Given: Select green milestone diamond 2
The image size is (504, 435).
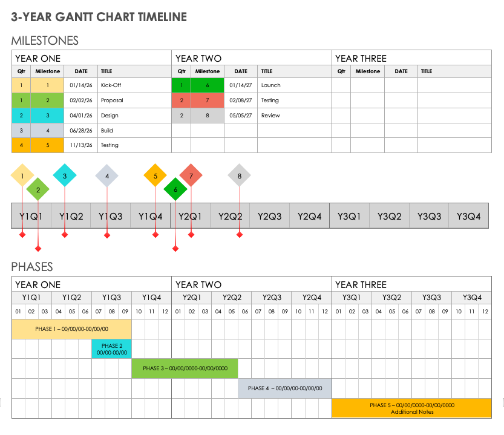Looking at the screenshot, I should pos(39,189).
